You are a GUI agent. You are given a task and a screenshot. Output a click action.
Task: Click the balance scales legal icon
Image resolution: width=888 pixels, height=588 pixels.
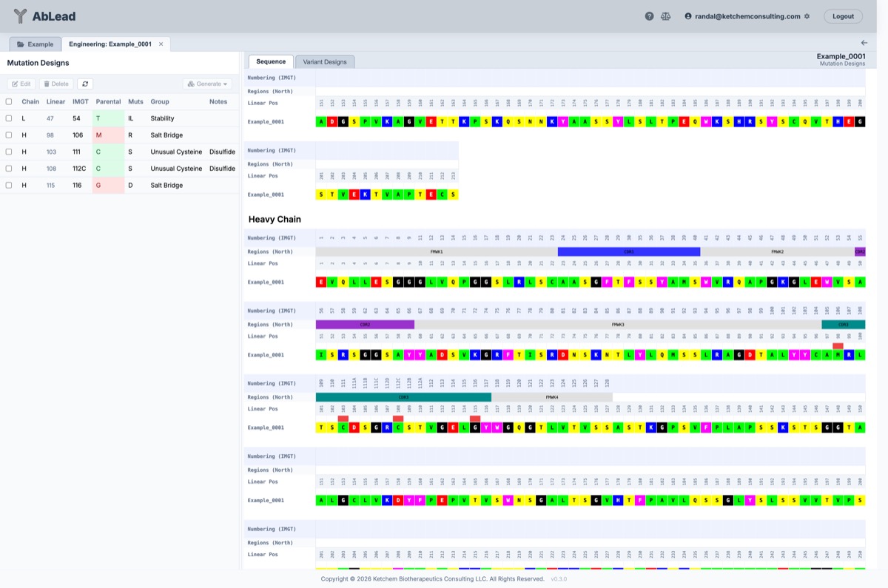click(x=665, y=16)
